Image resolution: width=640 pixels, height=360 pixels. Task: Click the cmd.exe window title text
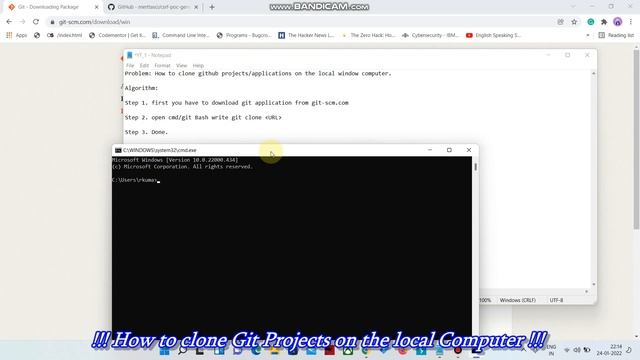point(160,150)
